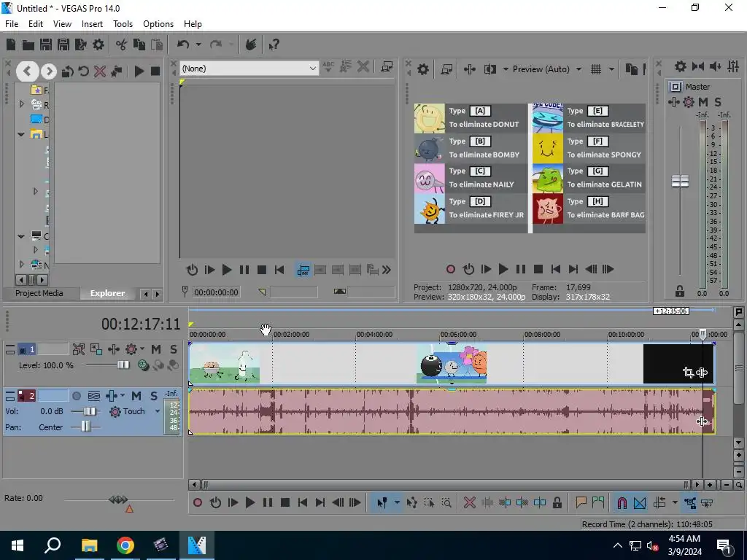This screenshot has height=560, width=747.
Task: Open video preview properties gear
Action: (422, 69)
